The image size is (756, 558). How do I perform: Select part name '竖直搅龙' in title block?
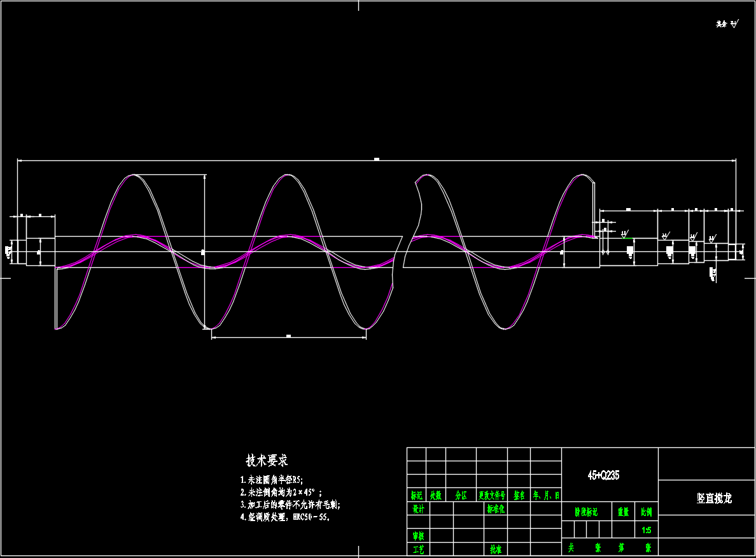(x=714, y=498)
